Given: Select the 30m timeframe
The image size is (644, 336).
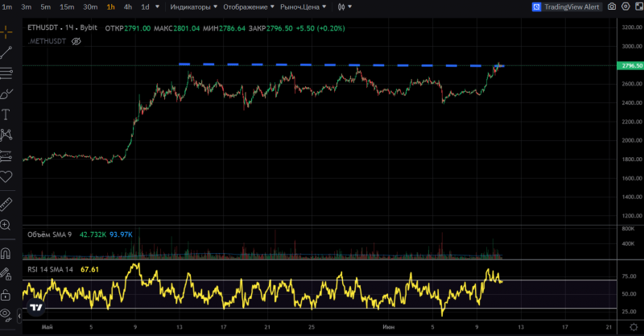Looking at the screenshot, I should point(90,6).
